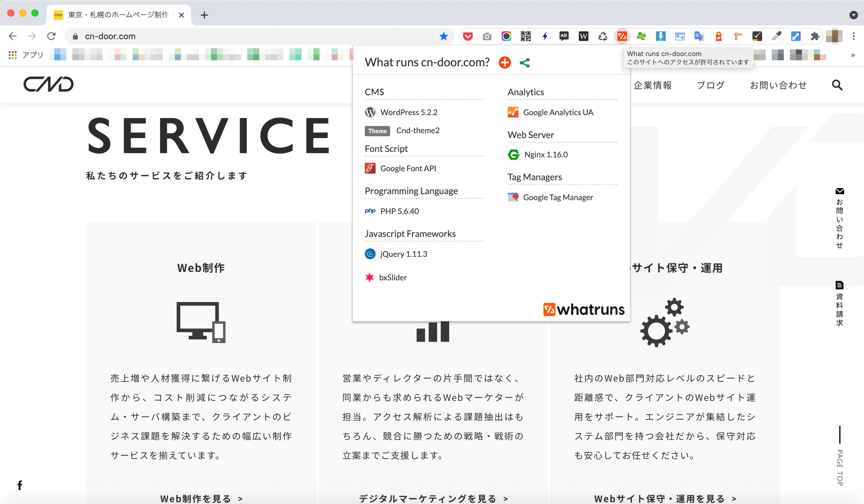Click the site lock security icon
Viewport: 864px width, 504px height.
[x=75, y=36]
